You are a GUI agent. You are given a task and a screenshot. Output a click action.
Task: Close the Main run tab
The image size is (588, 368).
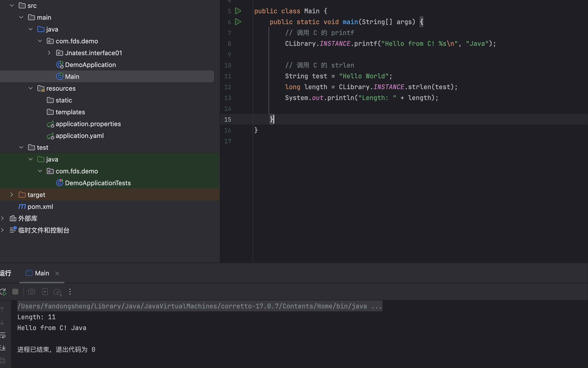click(57, 273)
